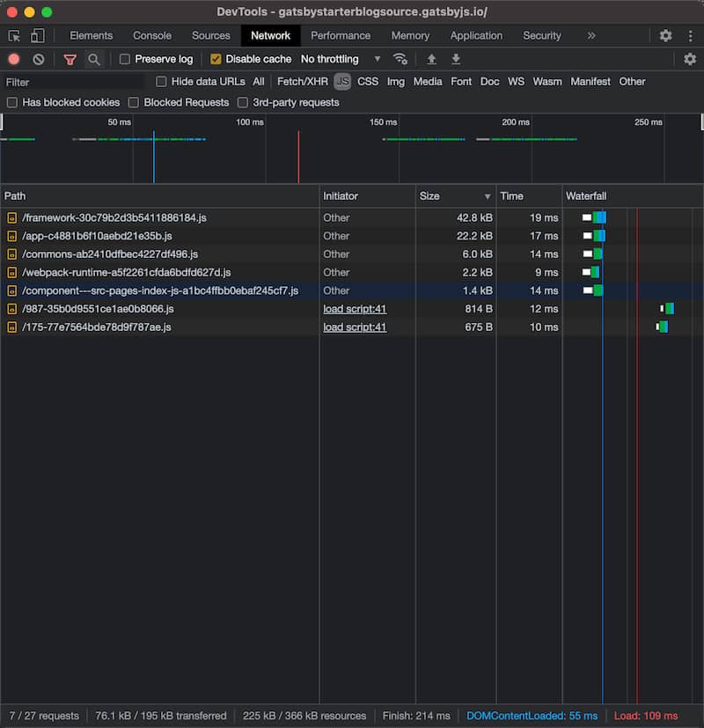The width and height of the screenshot is (704, 728).
Task: Switch to the Performance tab
Action: [341, 35]
